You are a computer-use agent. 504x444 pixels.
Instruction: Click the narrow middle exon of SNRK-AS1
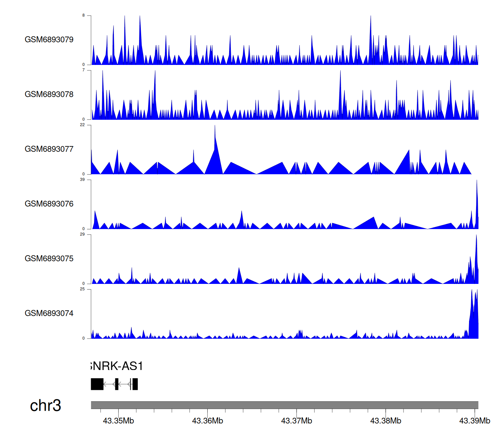tap(117, 384)
